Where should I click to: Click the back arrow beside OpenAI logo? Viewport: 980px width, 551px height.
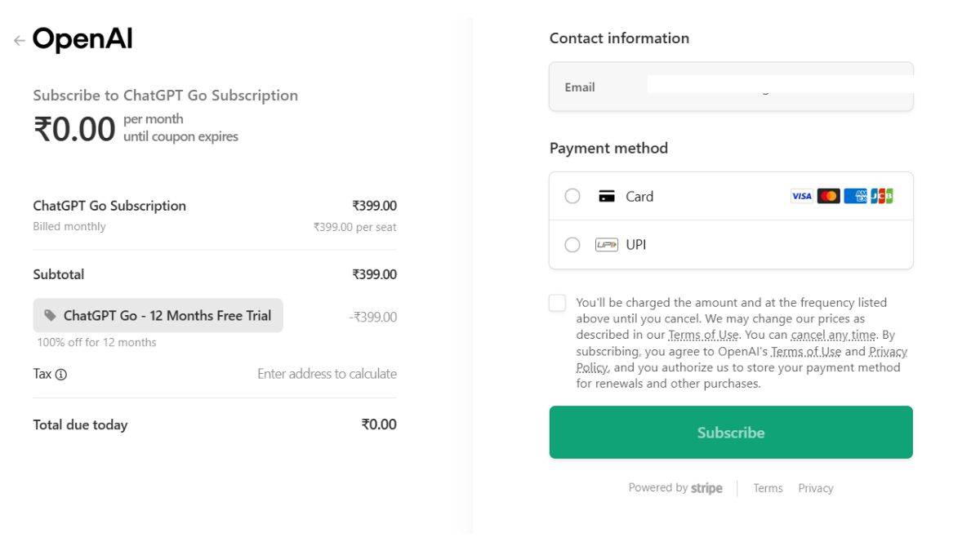[19, 40]
